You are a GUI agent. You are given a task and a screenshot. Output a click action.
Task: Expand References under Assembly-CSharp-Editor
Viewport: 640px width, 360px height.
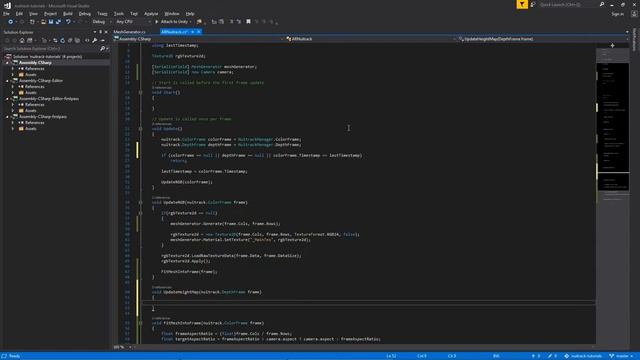pyautogui.click(x=13, y=87)
